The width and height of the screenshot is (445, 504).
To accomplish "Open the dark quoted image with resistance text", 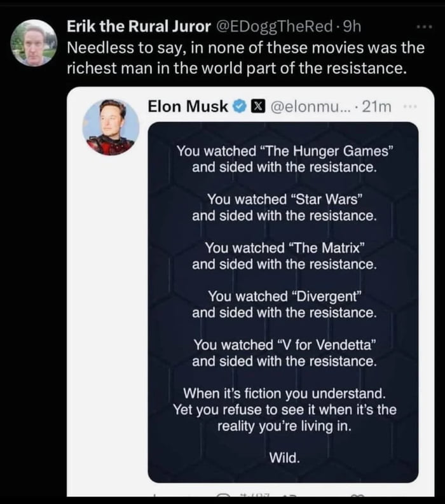I will (x=283, y=302).
